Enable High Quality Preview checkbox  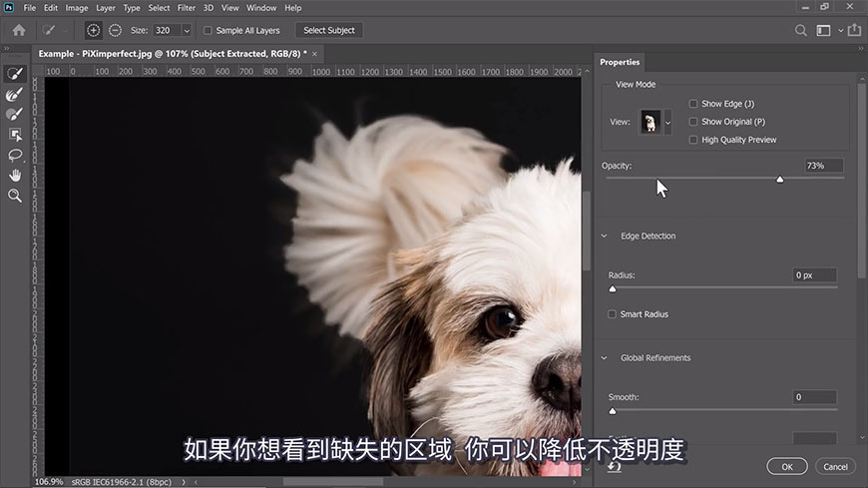point(693,140)
